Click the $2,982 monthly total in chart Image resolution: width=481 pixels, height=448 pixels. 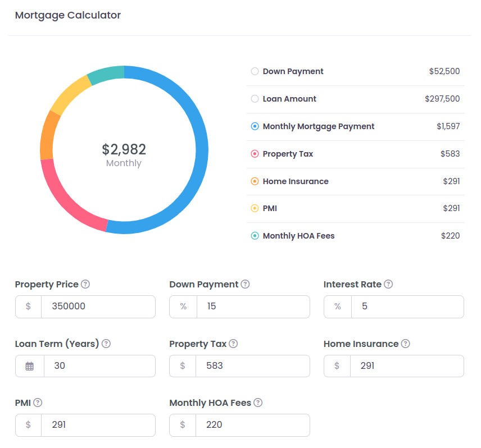pyautogui.click(x=124, y=149)
